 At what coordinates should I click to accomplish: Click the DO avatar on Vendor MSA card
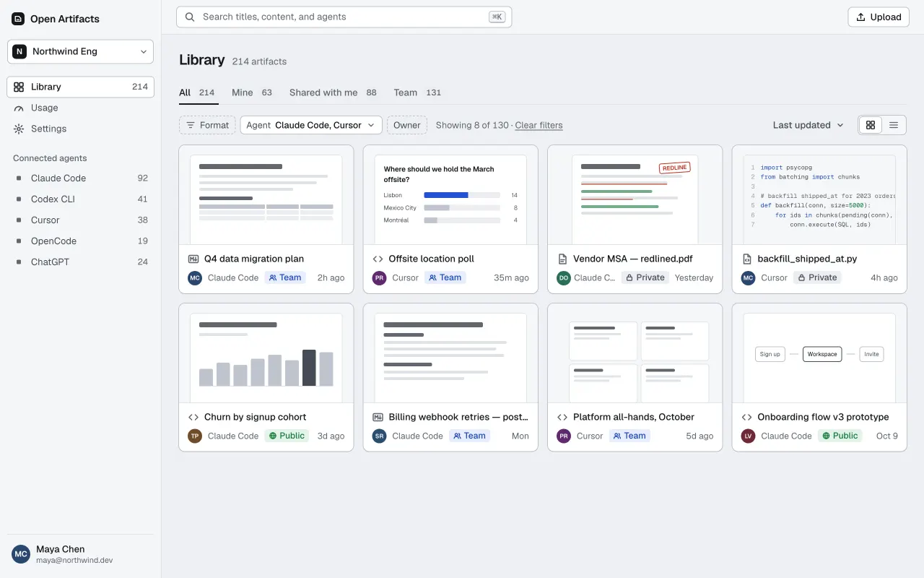(x=564, y=277)
